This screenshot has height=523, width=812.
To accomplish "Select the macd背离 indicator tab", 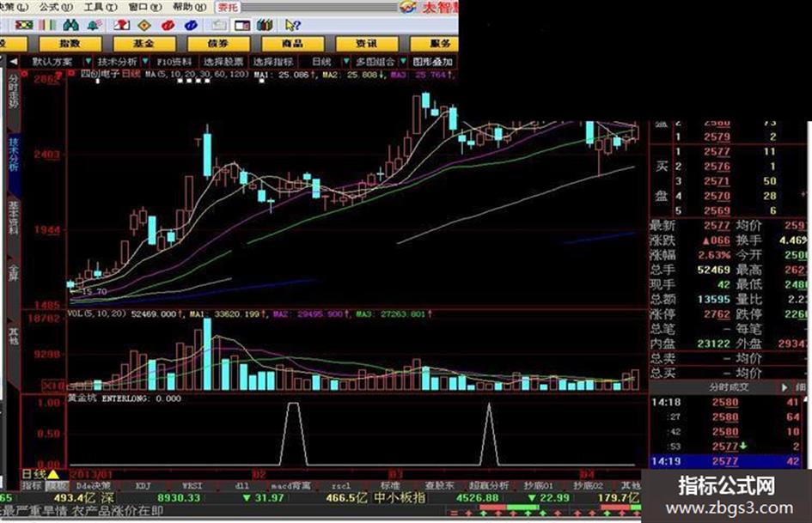I will click(291, 486).
